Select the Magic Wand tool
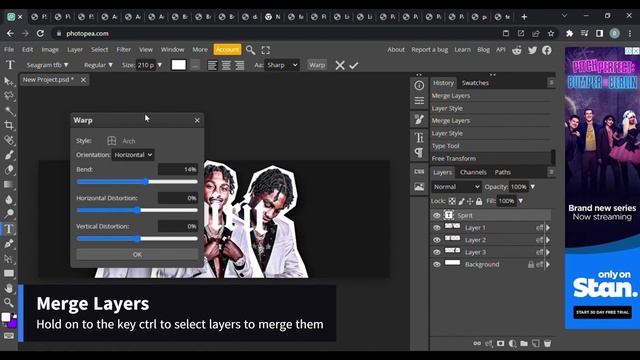 tap(9, 111)
